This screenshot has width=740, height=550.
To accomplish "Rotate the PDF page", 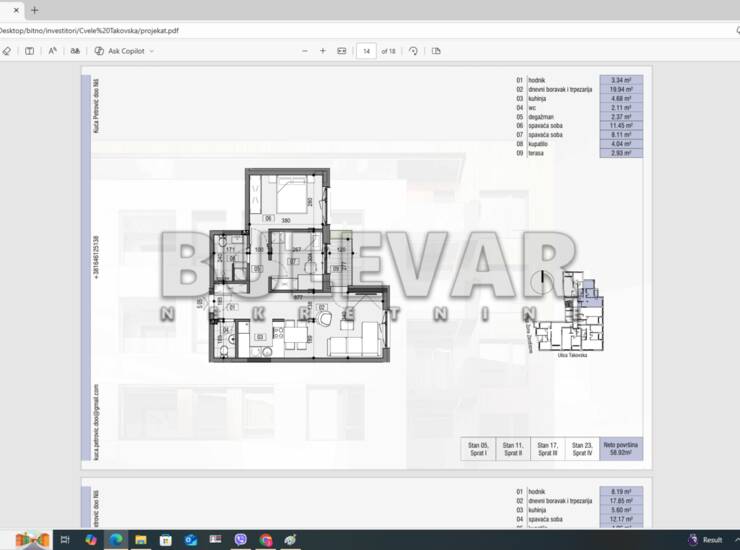I will coord(413,51).
